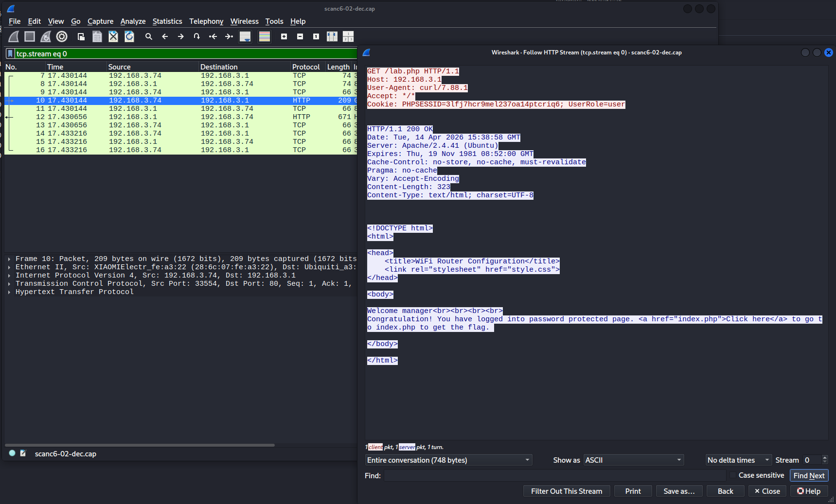Click the GET /lab.php HTTP/1.1 request line

pos(413,71)
